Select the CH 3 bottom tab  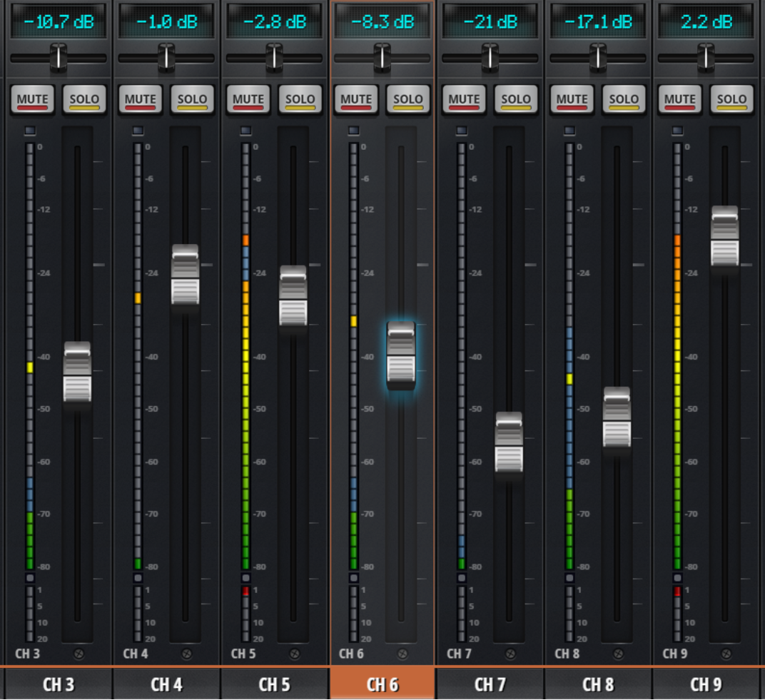59,684
